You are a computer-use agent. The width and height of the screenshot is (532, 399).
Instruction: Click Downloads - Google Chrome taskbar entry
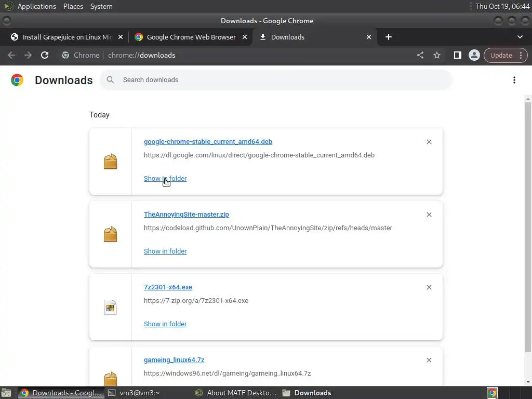[x=61, y=393]
